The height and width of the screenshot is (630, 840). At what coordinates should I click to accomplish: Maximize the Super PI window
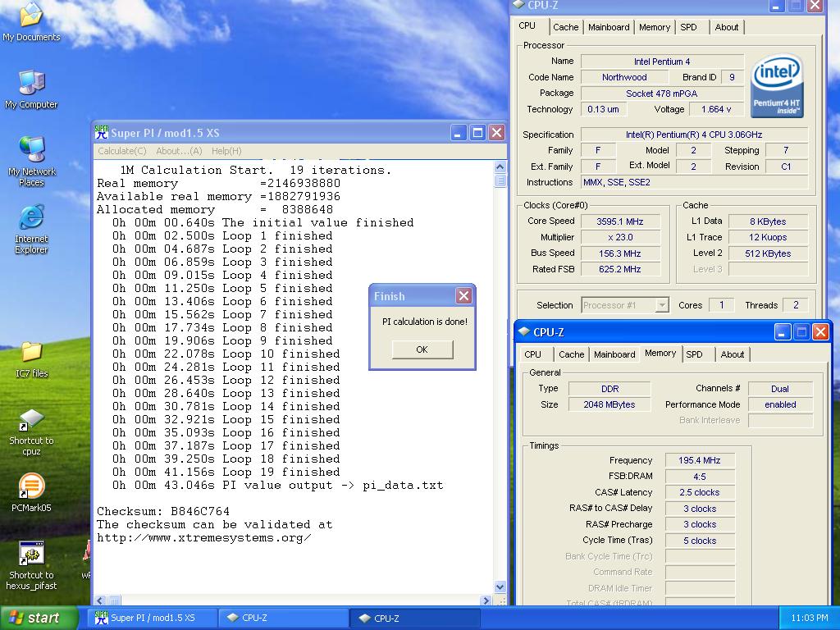pos(477,132)
